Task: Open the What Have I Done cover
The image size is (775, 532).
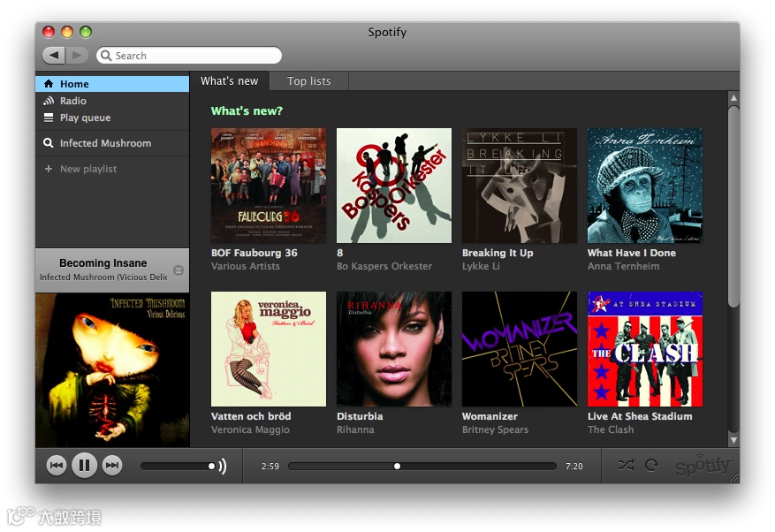Action: click(x=645, y=186)
